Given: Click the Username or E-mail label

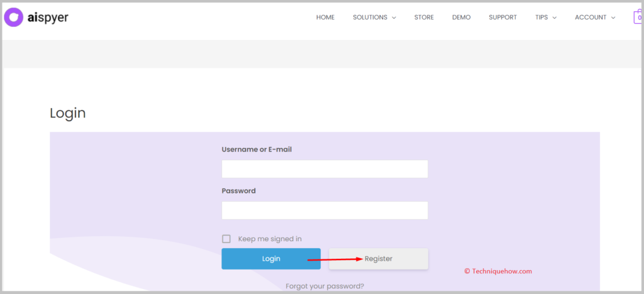Looking at the screenshot, I should (x=257, y=150).
